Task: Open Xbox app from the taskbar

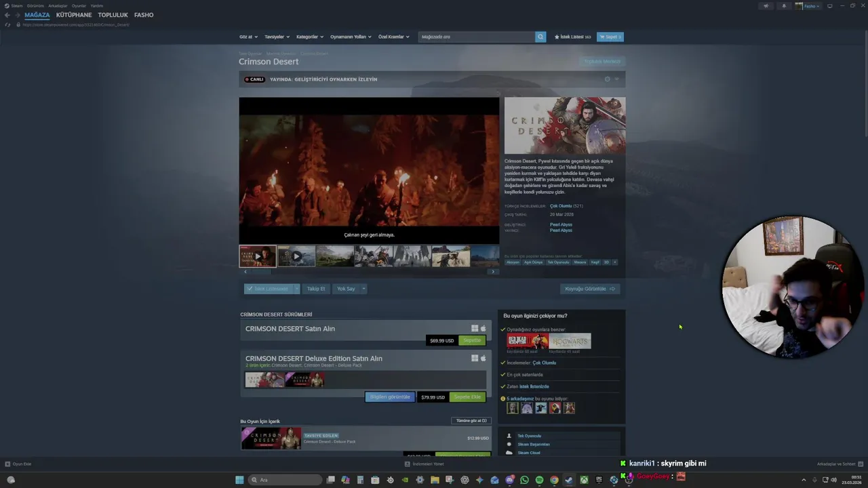Action: 584,480
